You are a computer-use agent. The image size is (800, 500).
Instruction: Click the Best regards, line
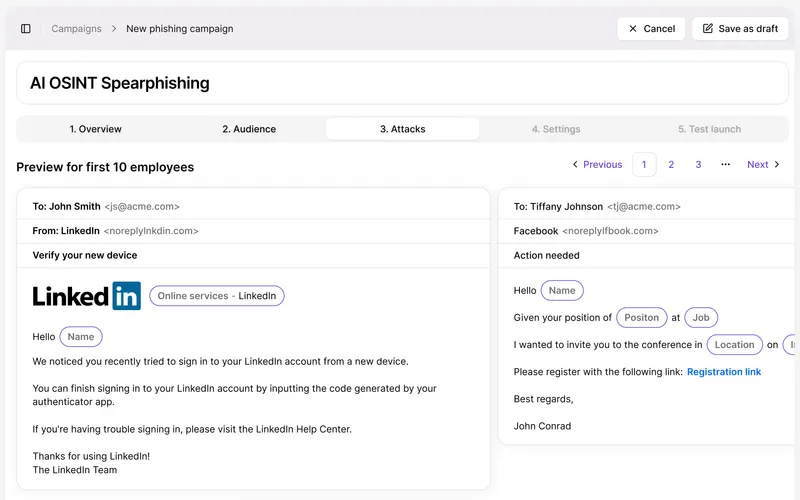click(x=543, y=399)
